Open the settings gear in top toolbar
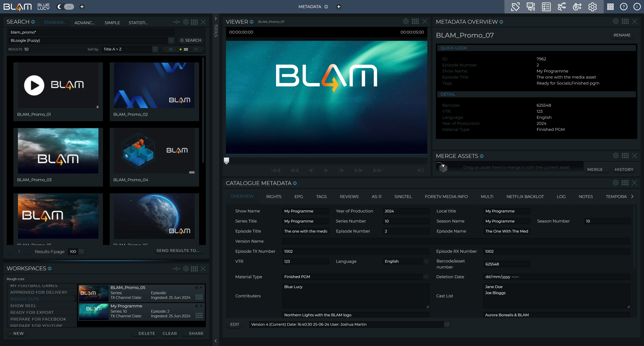The width and height of the screenshot is (644, 346). click(592, 7)
